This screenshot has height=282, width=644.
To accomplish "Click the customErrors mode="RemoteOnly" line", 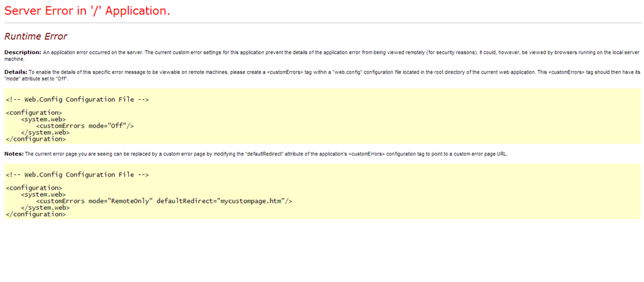I will (x=164, y=201).
